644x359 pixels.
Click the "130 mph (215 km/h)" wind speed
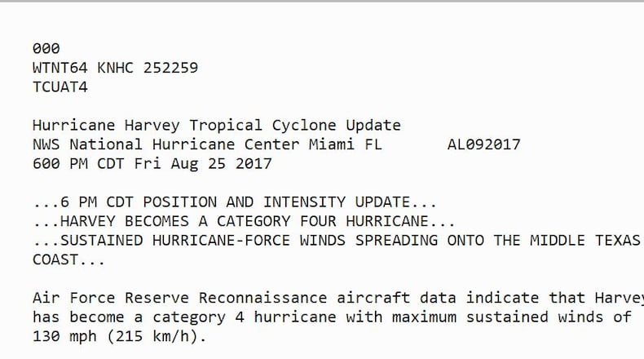click(x=120, y=335)
